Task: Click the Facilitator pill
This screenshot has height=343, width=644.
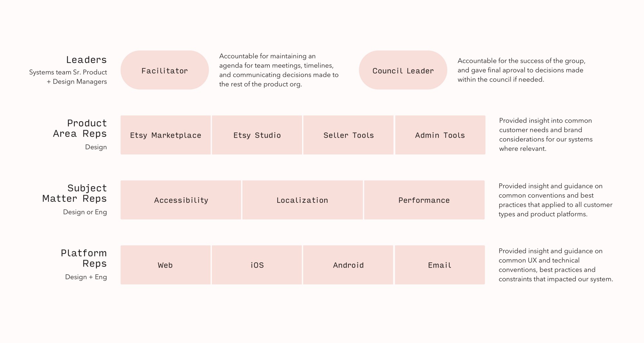Action: (x=165, y=70)
